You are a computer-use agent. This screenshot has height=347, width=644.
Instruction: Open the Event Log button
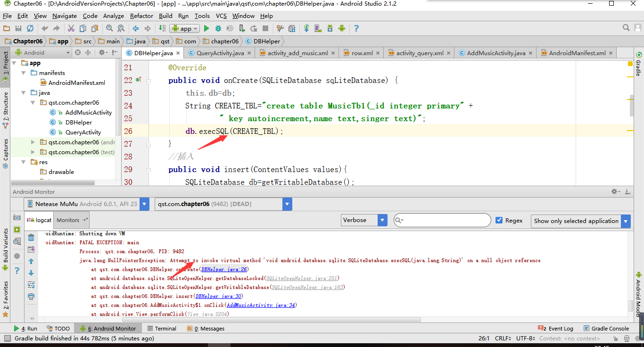(556, 329)
